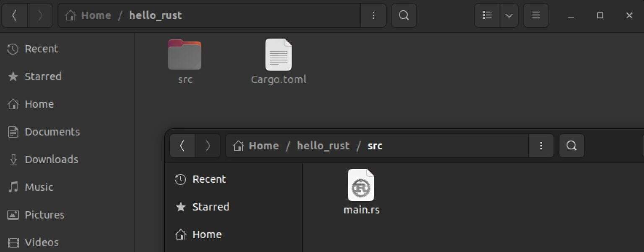Open Starred in the src window sidebar
Screen dimensions: 644x252
click(210, 207)
